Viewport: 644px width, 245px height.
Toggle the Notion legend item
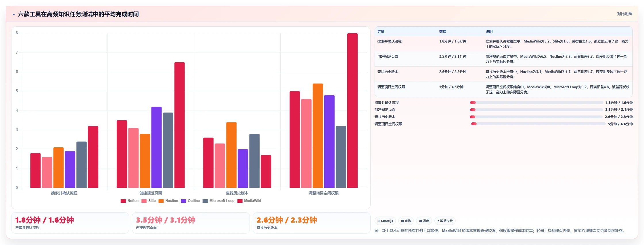coord(130,201)
